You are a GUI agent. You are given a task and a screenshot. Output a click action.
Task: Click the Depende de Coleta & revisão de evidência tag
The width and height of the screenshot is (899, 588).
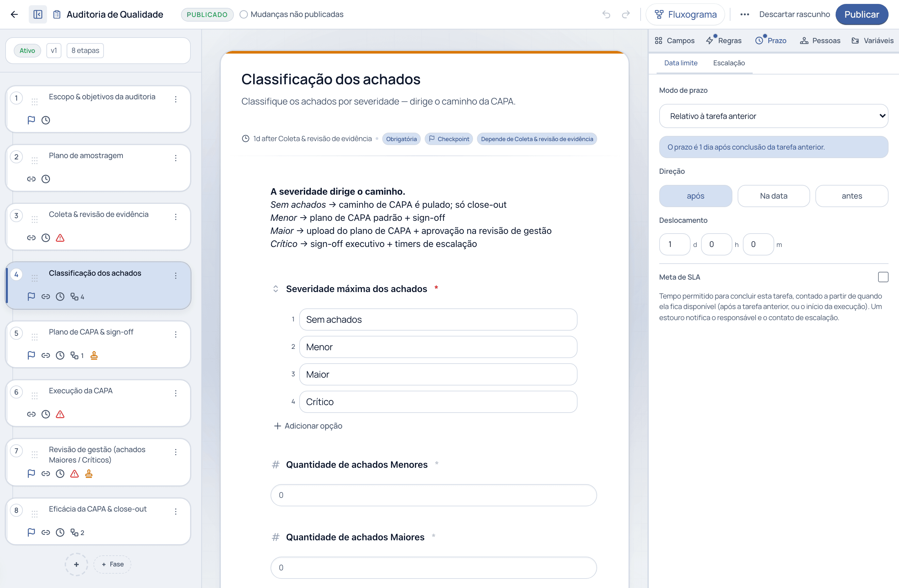[x=537, y=139]
